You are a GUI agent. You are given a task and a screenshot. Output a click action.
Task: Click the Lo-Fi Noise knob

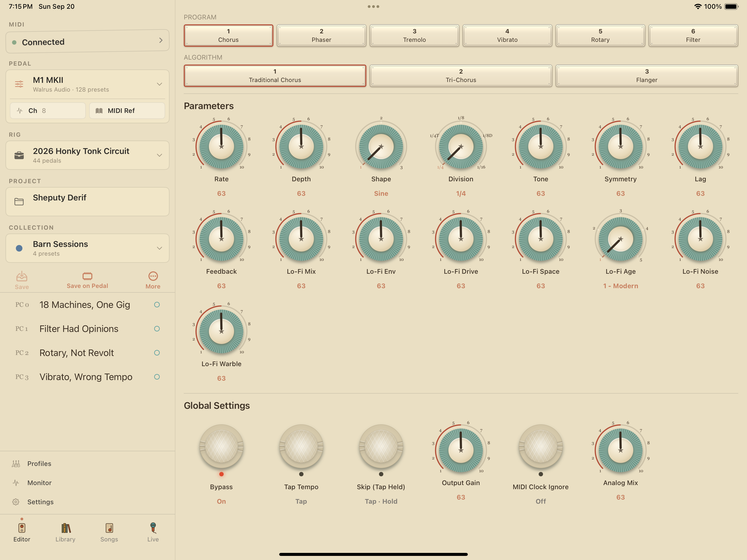(701, 239)
